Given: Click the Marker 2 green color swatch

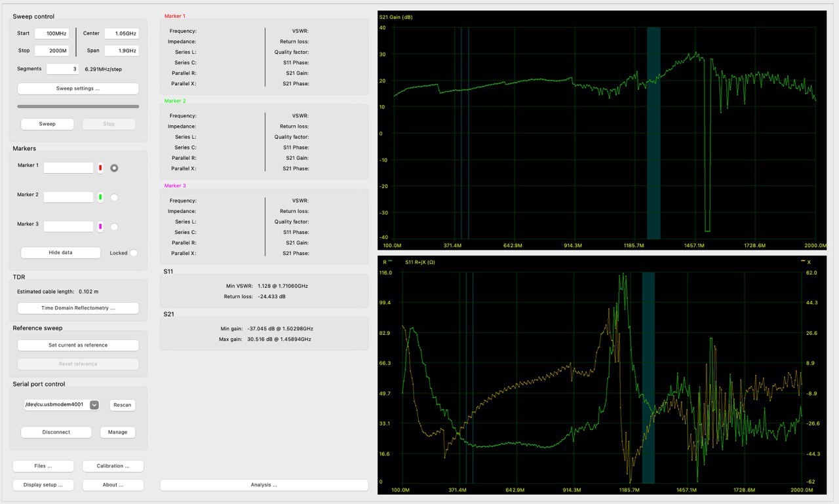Looking at the screenshot, I should 100,197.
